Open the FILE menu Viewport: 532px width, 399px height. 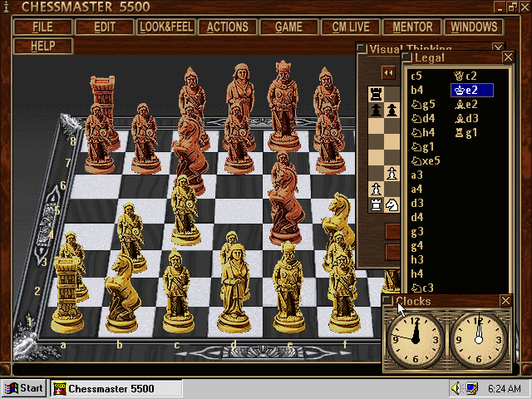[42, 27]
